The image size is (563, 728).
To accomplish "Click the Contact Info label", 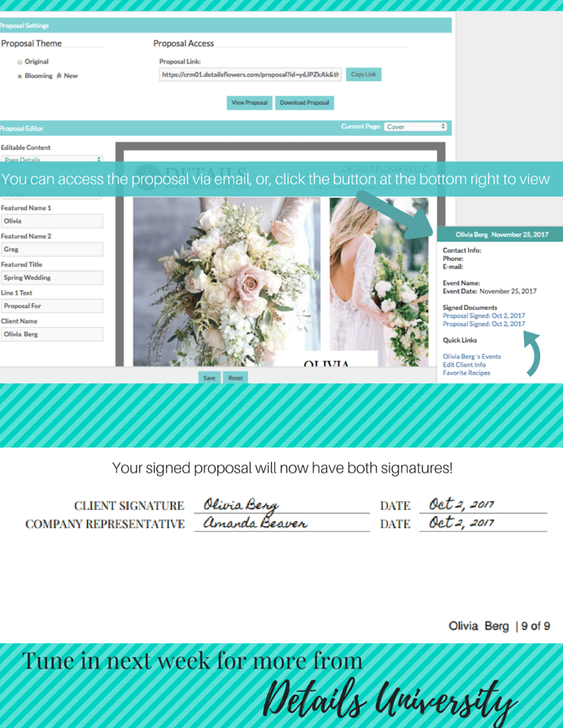I will coord(462,251).
